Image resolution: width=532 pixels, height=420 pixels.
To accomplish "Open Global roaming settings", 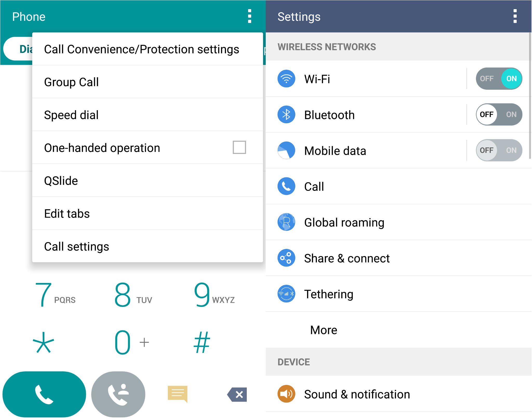I will tap(398, 222).
